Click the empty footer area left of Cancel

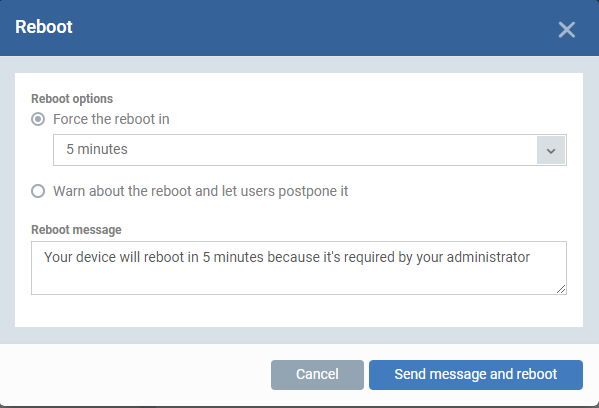click(134, 375)
